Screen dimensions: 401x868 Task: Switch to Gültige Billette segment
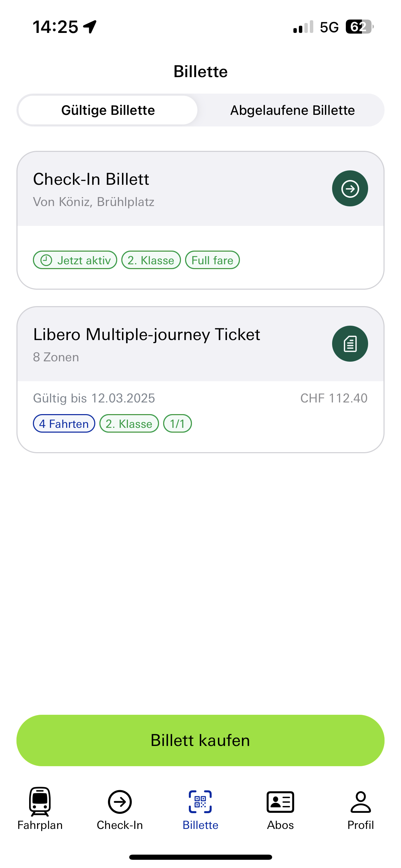point(108,110)
